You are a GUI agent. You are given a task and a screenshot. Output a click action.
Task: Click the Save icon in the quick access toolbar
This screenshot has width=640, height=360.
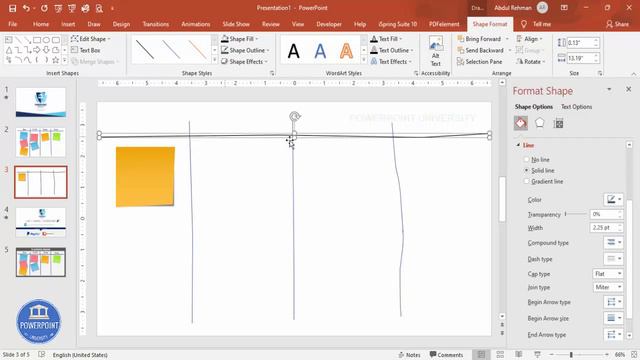click(12, 8)
